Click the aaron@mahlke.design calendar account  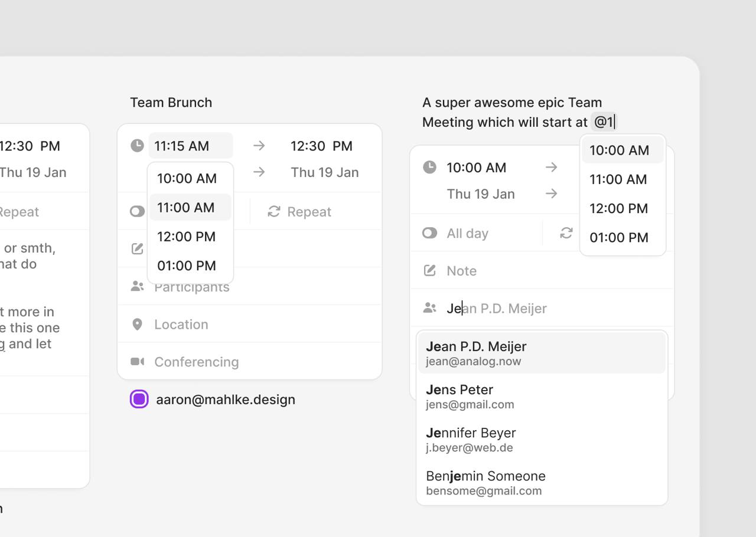click(x=213, y=400)
